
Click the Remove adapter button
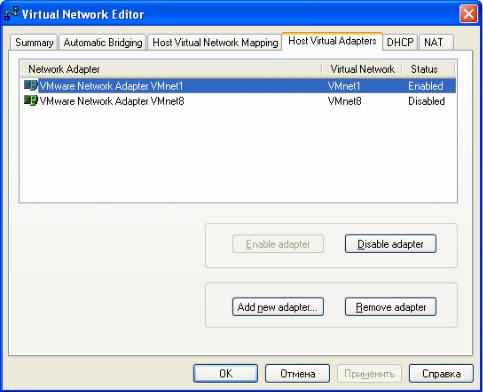(390, 307)
